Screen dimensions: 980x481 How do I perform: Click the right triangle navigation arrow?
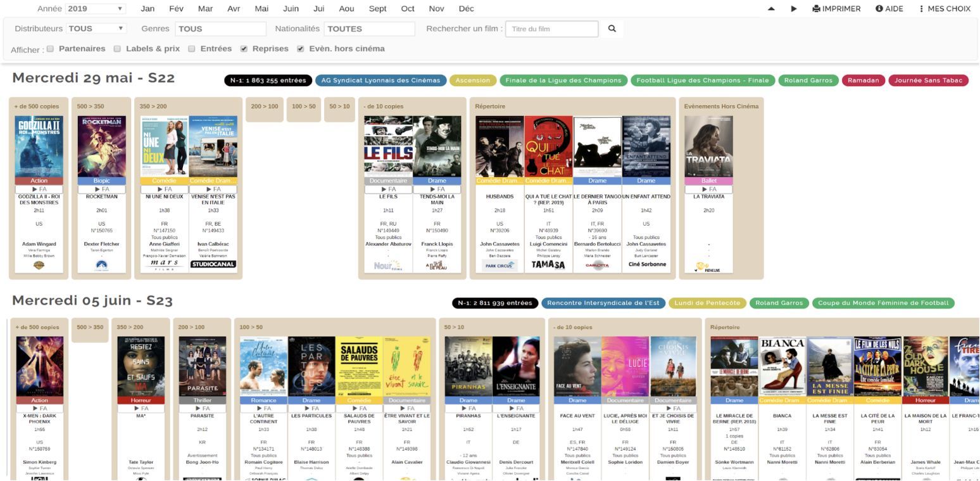[x=794, y=9]
